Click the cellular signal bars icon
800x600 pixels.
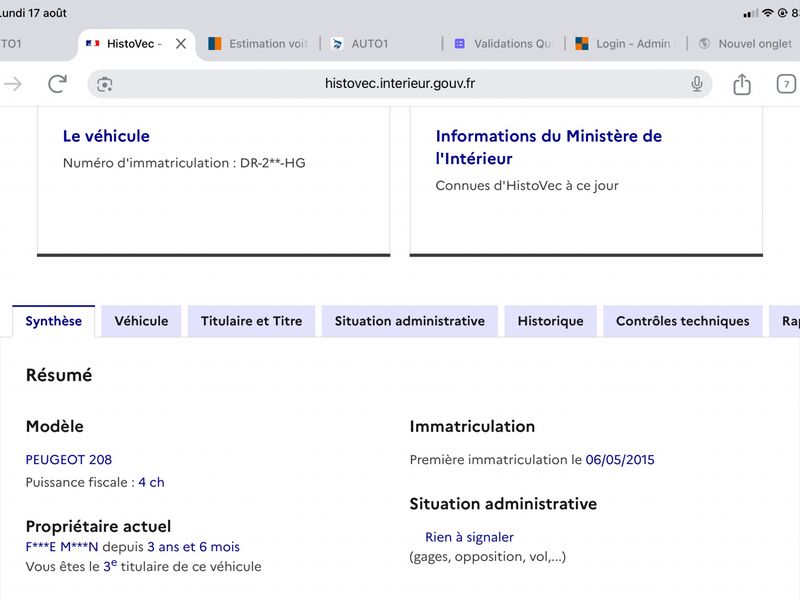coord(751,13)
